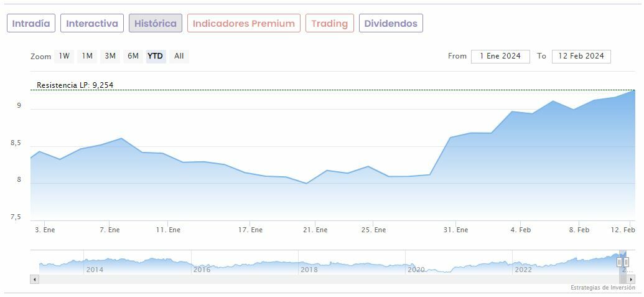The image size is (644, 297).
Task: Toggle the YTD zoom range
Action: coord(156,56)
